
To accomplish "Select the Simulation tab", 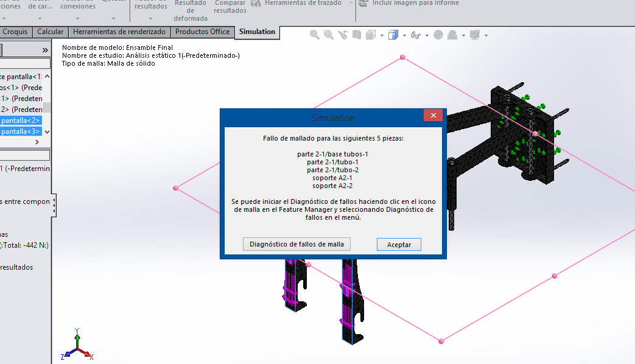I will click(257, 32).
